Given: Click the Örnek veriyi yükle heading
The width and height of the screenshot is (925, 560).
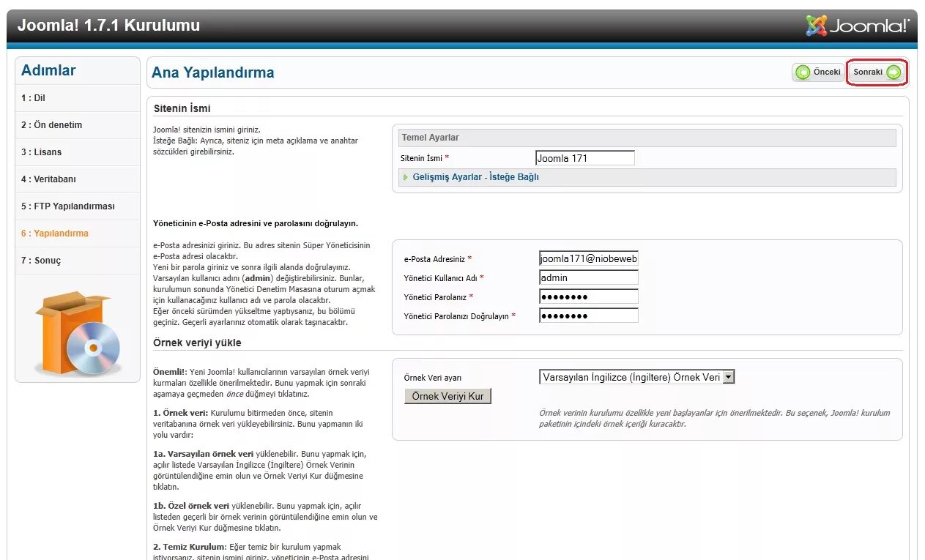Looking at the screenshot, I should (197, 343).
